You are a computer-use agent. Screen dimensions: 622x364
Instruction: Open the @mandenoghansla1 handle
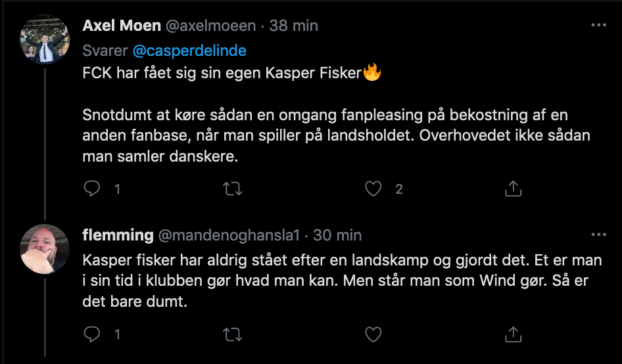click(x=229, y=235)
